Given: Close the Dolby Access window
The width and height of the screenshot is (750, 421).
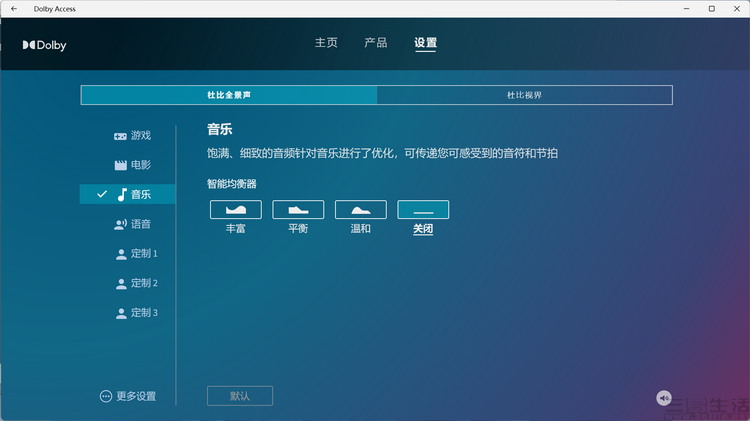Looking at the screenshot, I should click(737, 9).
